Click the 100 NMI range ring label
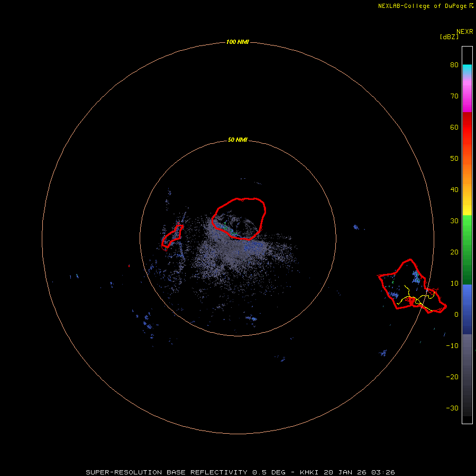 click(237, 42)
